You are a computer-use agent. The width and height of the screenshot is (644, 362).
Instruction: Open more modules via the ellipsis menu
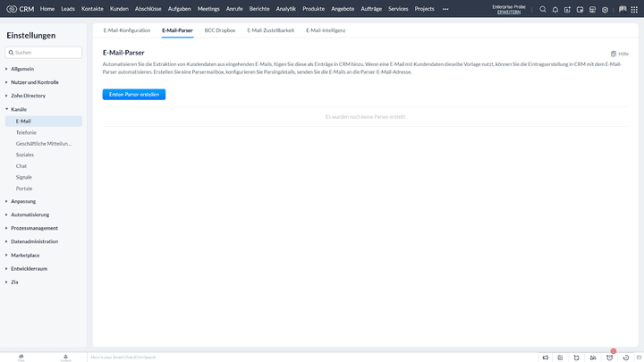pyautogui.click(x=445, y=9)
